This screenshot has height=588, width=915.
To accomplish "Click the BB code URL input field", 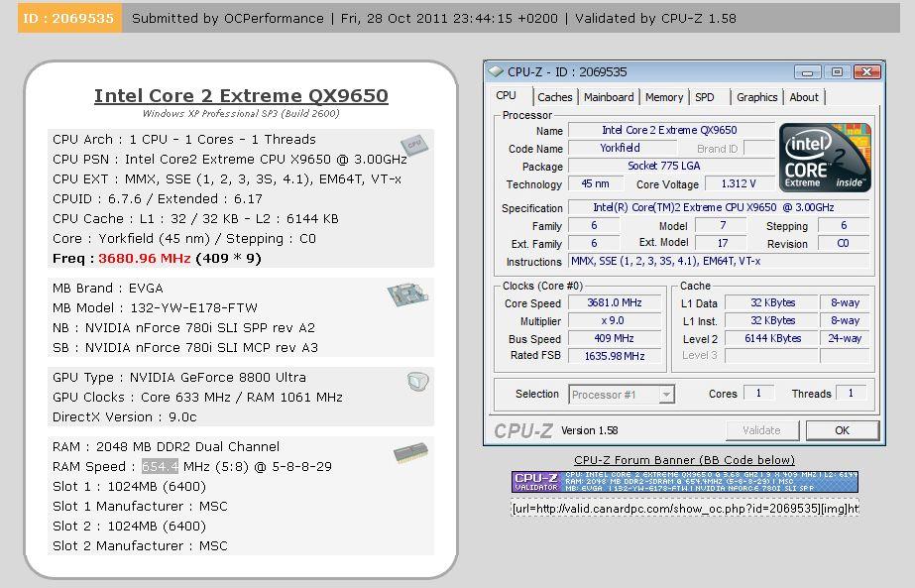I will (685, 508).
